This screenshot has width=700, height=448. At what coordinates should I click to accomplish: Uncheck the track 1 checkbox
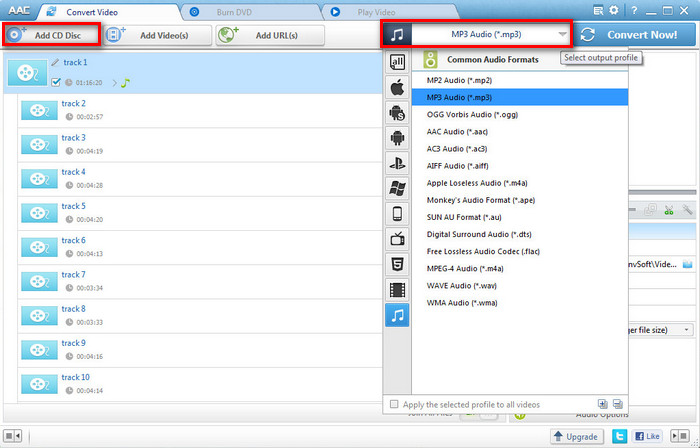pos(56,83)
